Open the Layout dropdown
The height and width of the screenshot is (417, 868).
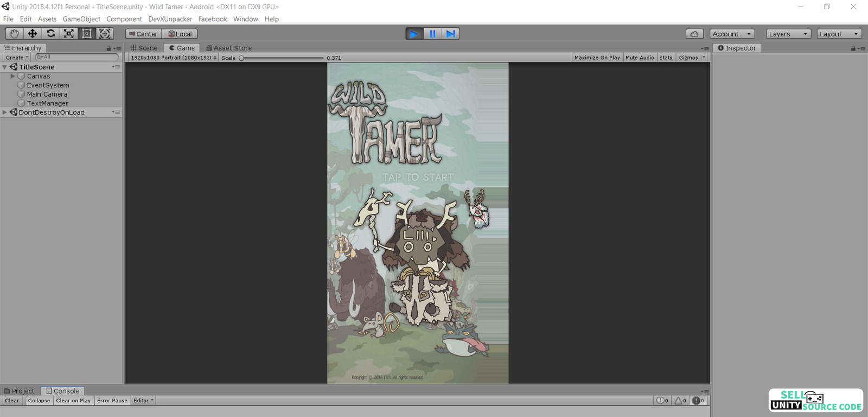(x=839, y=34)
